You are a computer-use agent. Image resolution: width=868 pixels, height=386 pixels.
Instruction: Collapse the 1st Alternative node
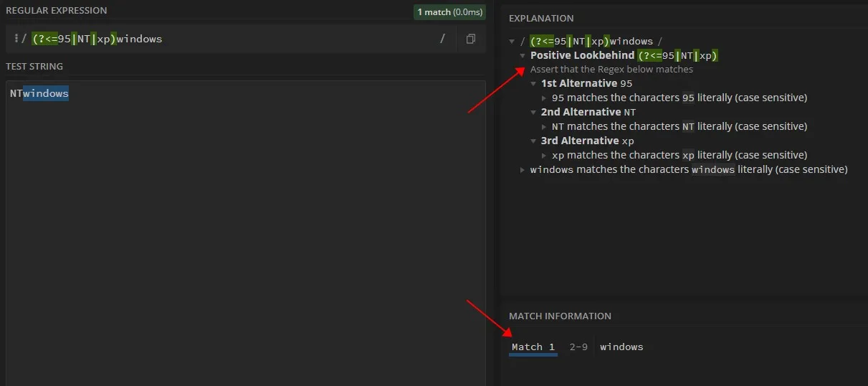(x=533, y=84)
